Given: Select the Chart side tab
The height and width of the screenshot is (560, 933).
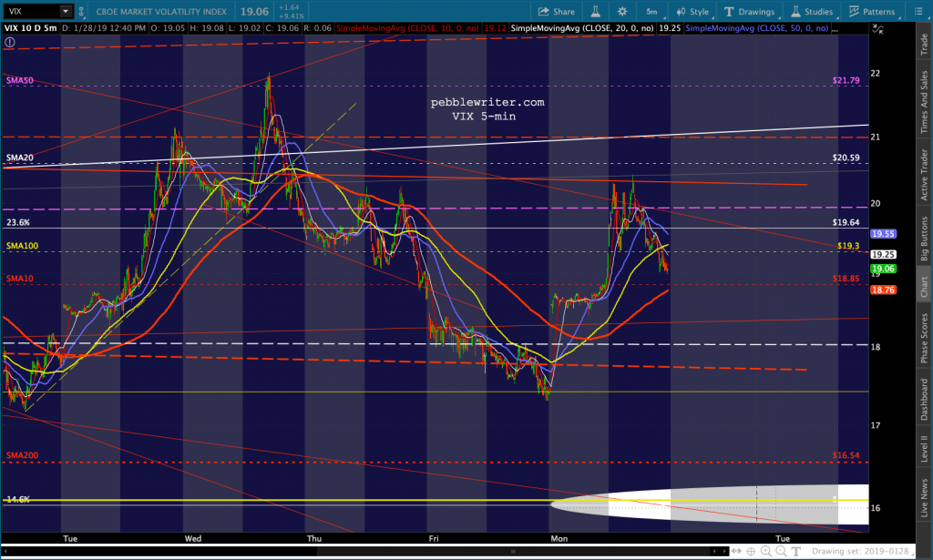Looking at the screenshot, I should pos(924,287).
